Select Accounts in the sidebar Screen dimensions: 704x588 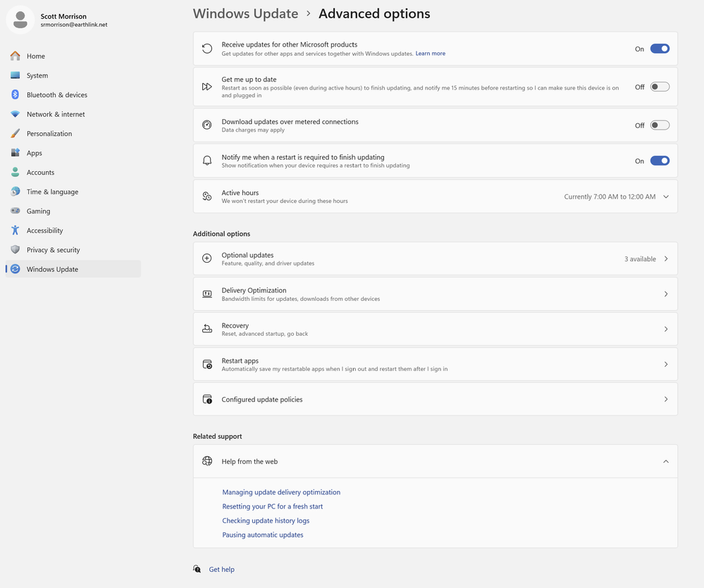[40, 173]
